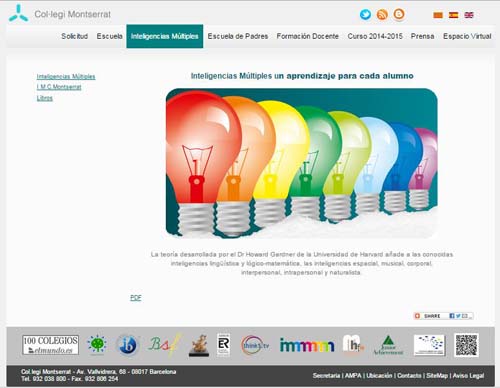
Task: Click the colorful Bs handwritten logo
Action: pyautogui.click(x=165, y=345)
